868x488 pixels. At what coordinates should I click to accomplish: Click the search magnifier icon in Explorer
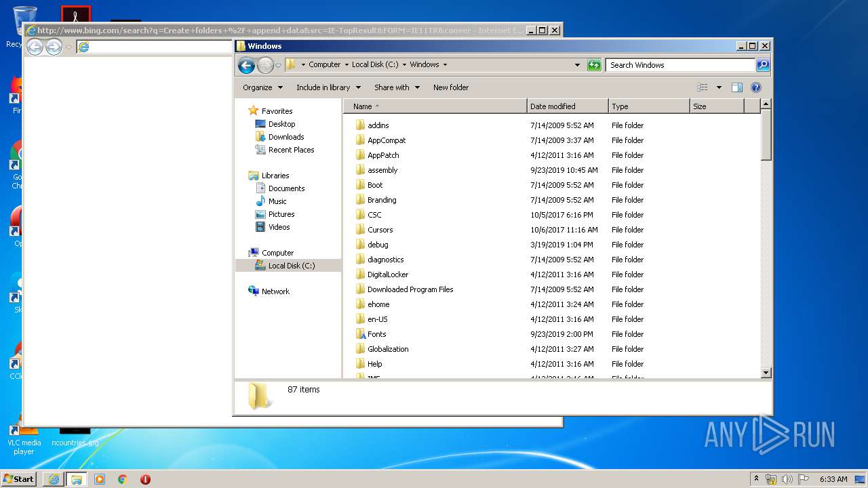[763, 65]
